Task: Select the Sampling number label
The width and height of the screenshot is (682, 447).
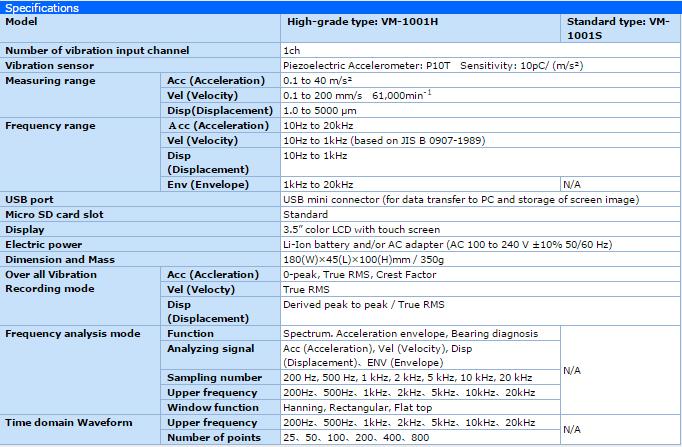Action: point(214,377)
